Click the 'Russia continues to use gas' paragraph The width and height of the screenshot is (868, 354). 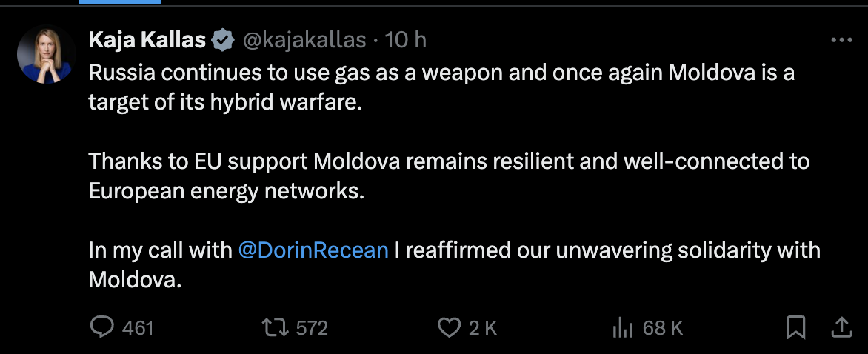point(441,87)
